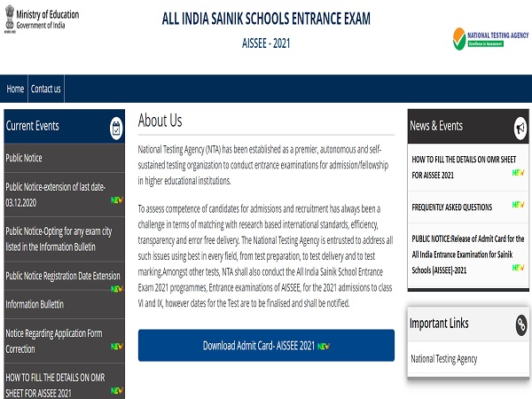Open Release of Admit Card public notice
The height and width of the screenshot is (399, 532).
click(x=467, y=254)
